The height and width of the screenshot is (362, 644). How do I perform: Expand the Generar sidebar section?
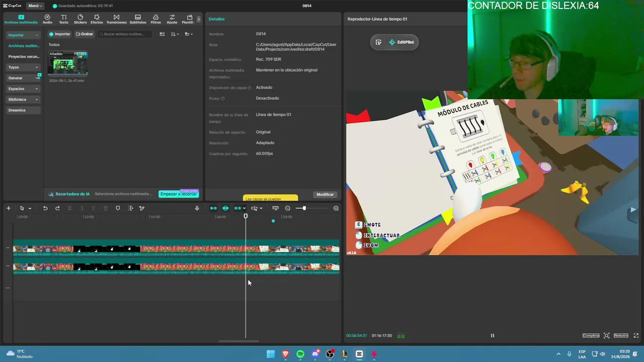tap(23, 78)
